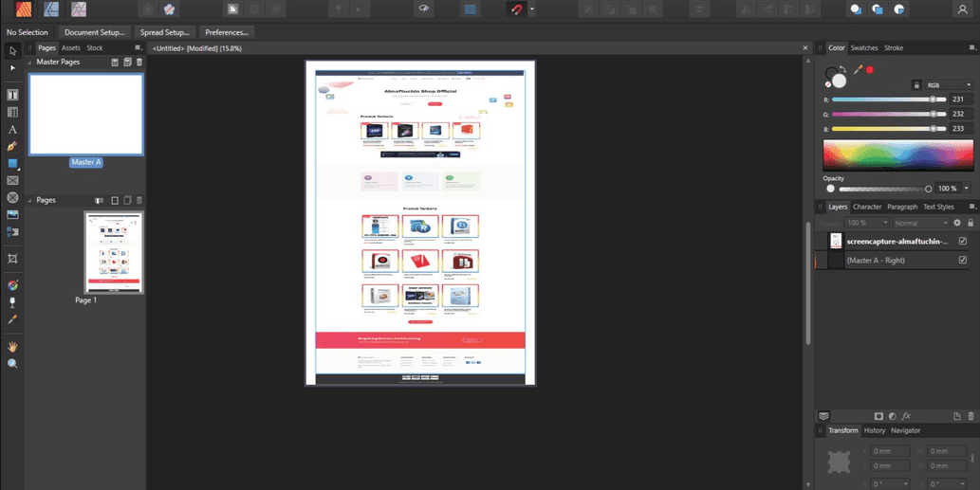Select the Table tool
Viewport: 980px width, 490px height.
click(x=12, y=113)
